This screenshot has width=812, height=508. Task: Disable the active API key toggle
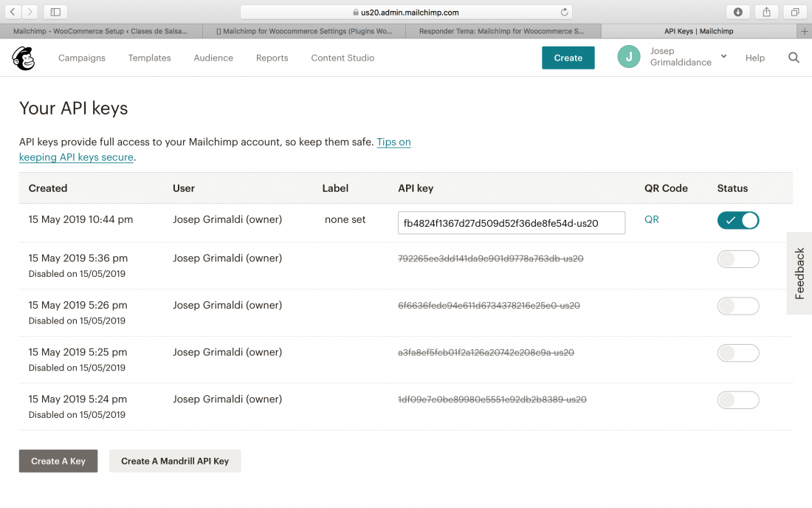pos(738,220)
